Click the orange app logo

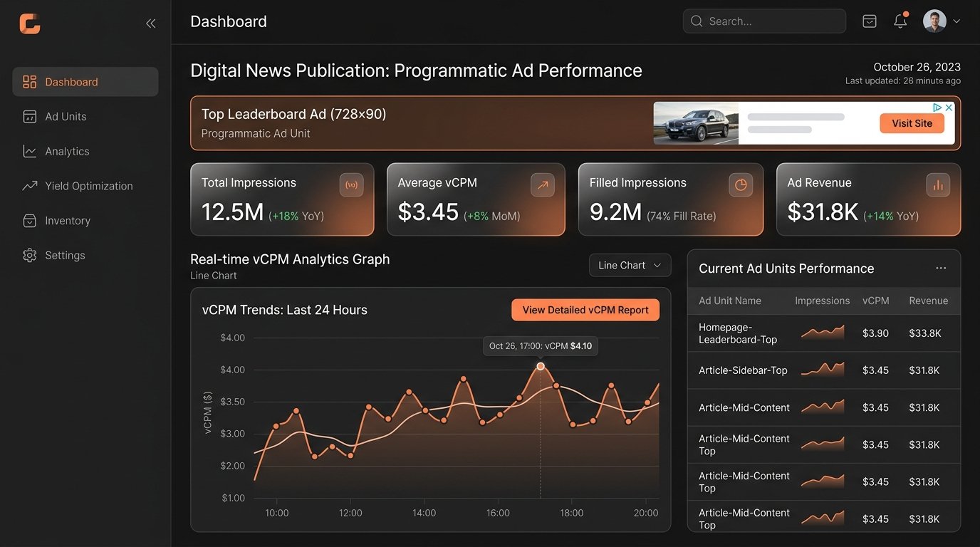click(x=30, y=24)
